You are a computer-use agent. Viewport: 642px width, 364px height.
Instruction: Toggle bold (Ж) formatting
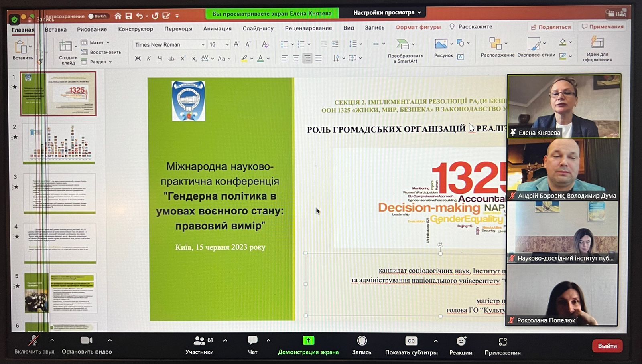point(138,59)
